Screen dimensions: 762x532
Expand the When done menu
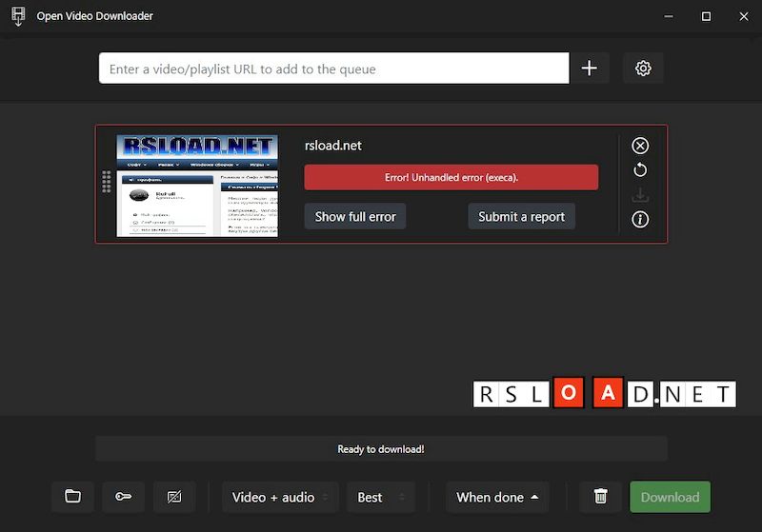tap(497, 497)
